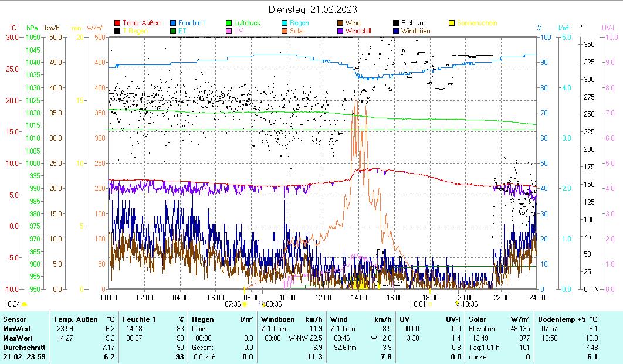Image resolution: width=623 pixels, height=364 pixels.
Task: Click the hPa pressure axis unit label
Action: [x=32, y=28]
